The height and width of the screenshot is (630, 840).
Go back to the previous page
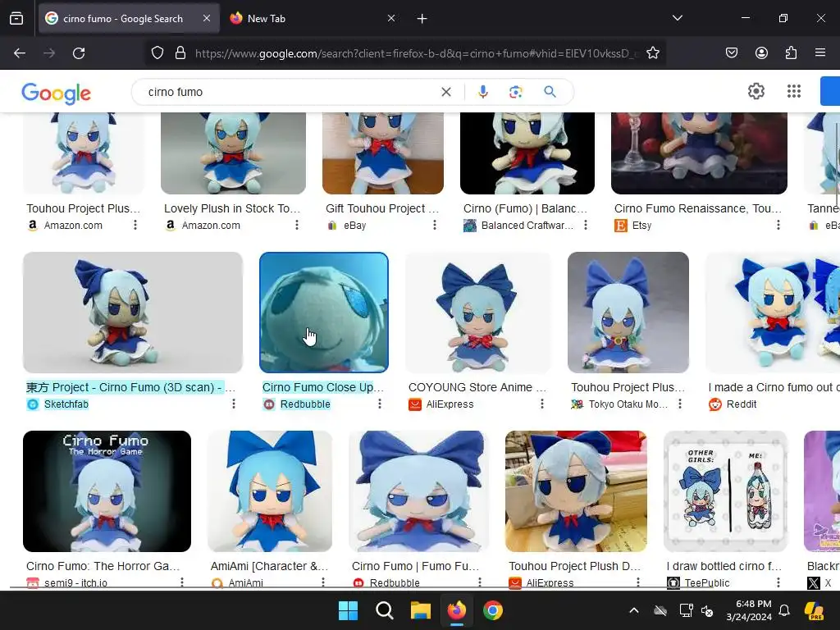click(x=20, y=53)
